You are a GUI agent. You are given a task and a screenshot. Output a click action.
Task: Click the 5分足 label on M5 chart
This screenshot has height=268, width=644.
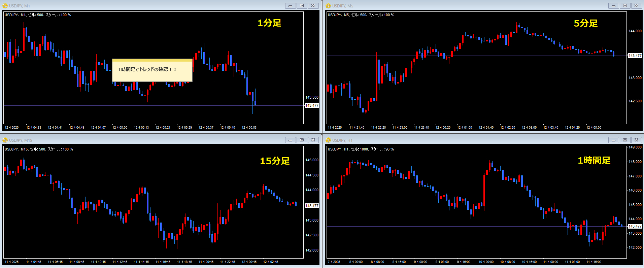tap(586, 23)
